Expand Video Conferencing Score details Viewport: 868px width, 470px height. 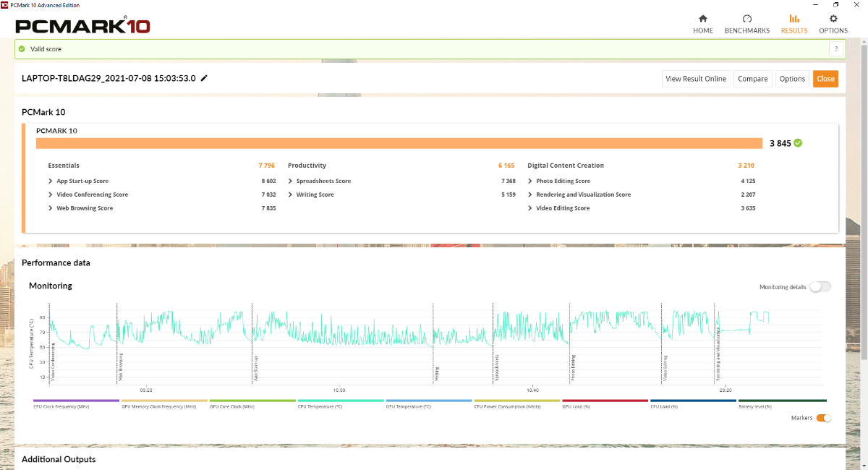coord(51,195)
